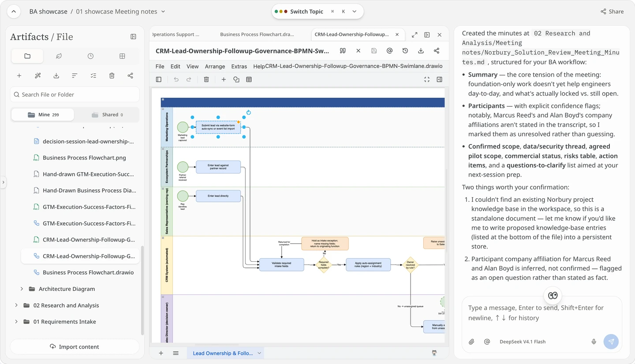Select the Shared 0 files toggle
The width and height of the screenshot is (635, 364).
(x=107, y=115)
